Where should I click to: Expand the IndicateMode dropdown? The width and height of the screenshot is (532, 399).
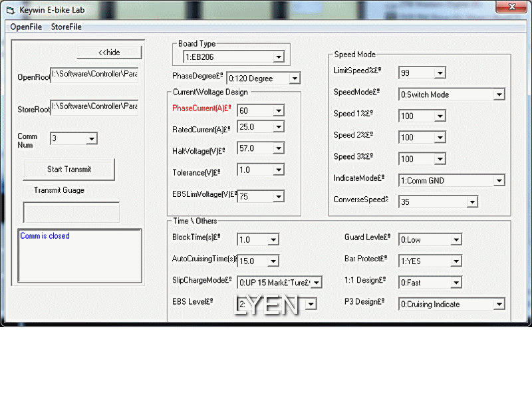pos(499,180)
